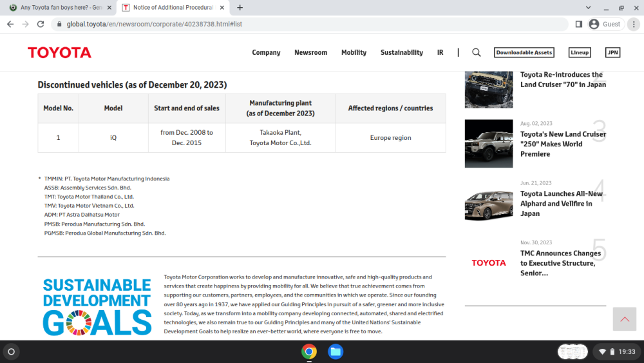Click the Wi-Fi status icon
Screen dimensions: 644x363
pos(603,352)
